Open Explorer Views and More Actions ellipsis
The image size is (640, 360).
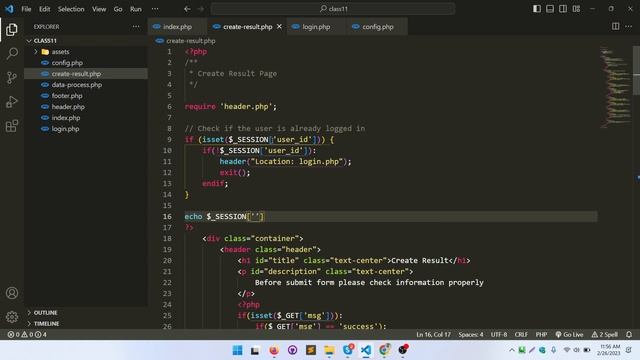click(x=136, y=27)
